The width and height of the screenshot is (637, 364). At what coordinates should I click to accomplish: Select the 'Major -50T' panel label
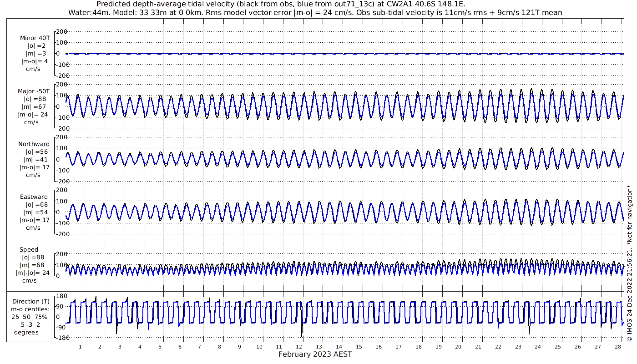point(34,91)
